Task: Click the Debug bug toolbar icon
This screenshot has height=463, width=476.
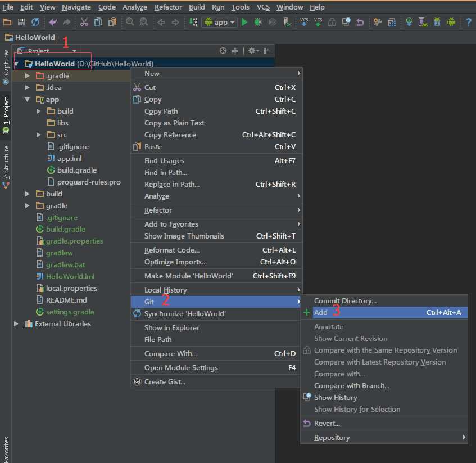Action: (258, 22)
